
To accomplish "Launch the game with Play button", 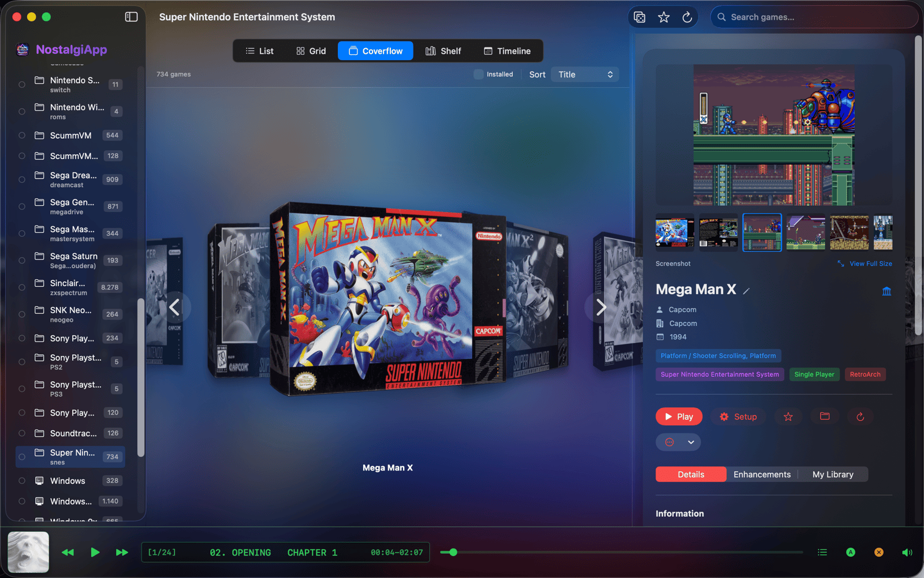I will [x=679, y=417].
